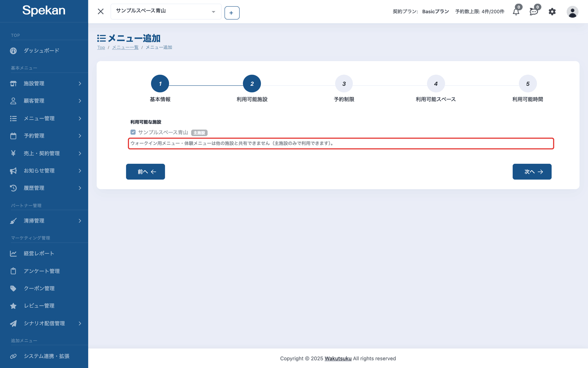Image resolution: width=588 pixels, height=368 pixels.
Task: Click the シナリオ配信管理 paper plane icon
Action: pyautogui.click(x=13, y=323)
